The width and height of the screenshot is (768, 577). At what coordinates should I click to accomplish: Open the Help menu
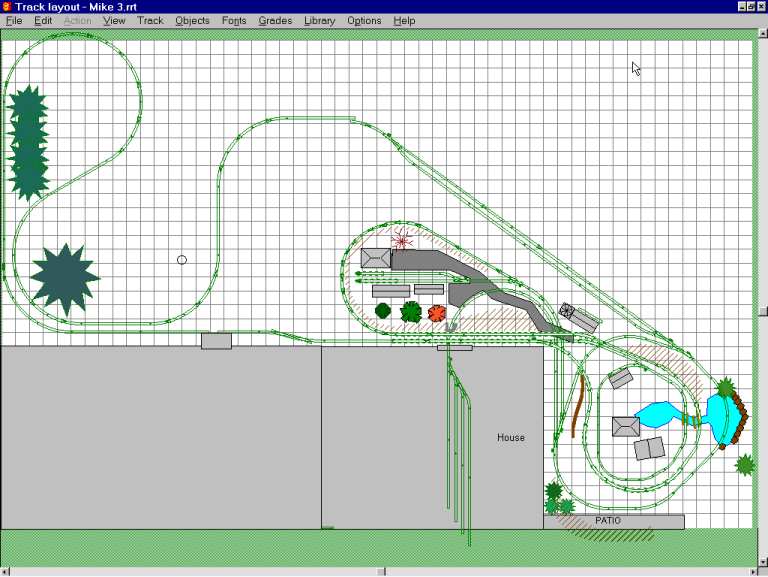pyautogui.click(x=404, y=21)
